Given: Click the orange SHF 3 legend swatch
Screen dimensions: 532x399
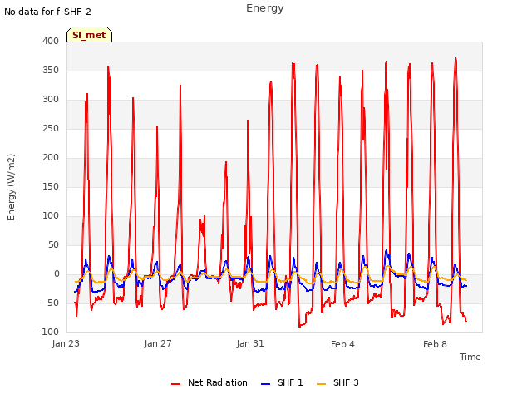Looking at the screenshot, I should 321,384.
